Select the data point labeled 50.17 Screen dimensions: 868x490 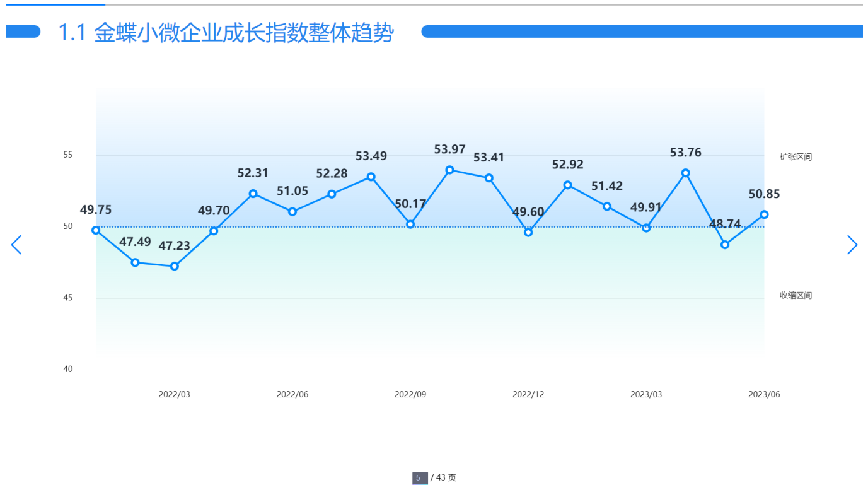pos(410,224)
